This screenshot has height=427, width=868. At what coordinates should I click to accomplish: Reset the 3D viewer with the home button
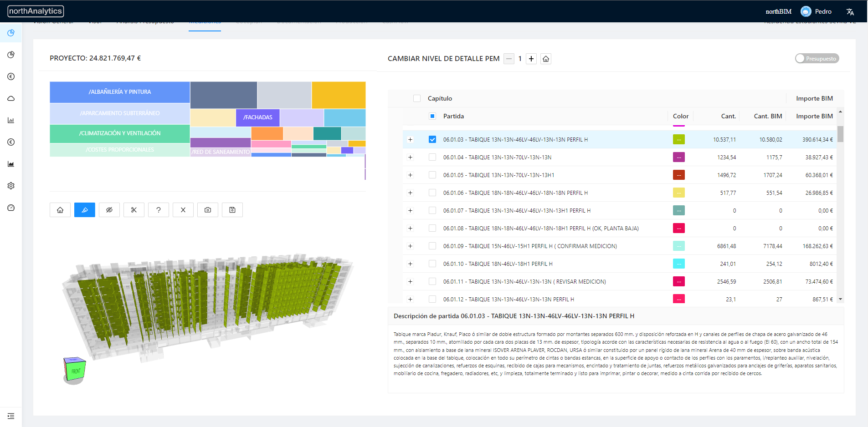60,210
